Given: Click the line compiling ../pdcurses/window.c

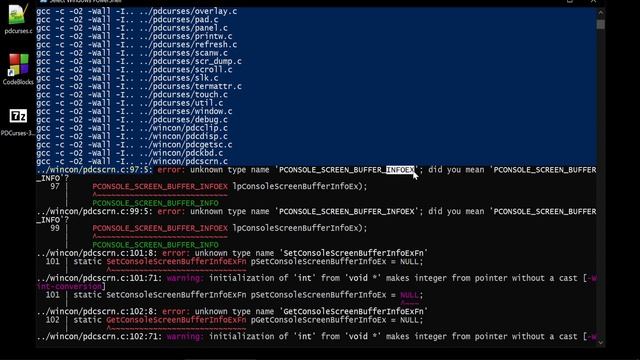Looking at the screenshot, I should (x=134, y=111).
